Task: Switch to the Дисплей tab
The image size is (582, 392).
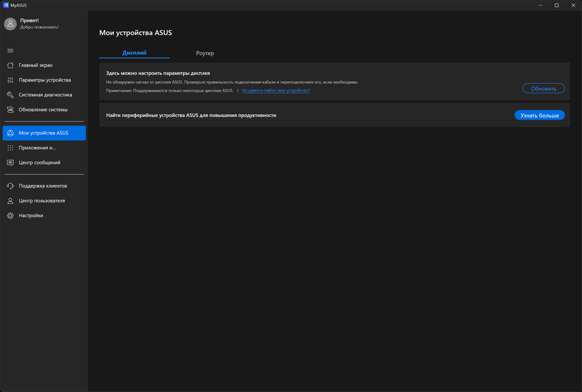Action: 135,53
